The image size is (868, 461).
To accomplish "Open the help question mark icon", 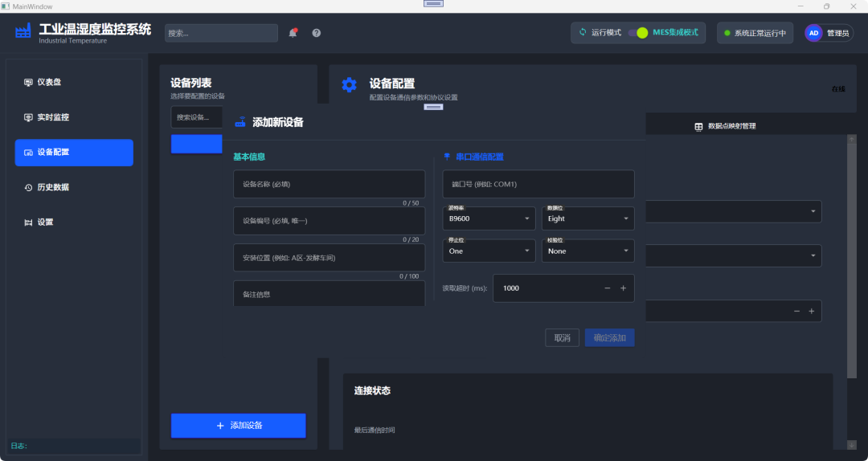I will click(316, 33).
